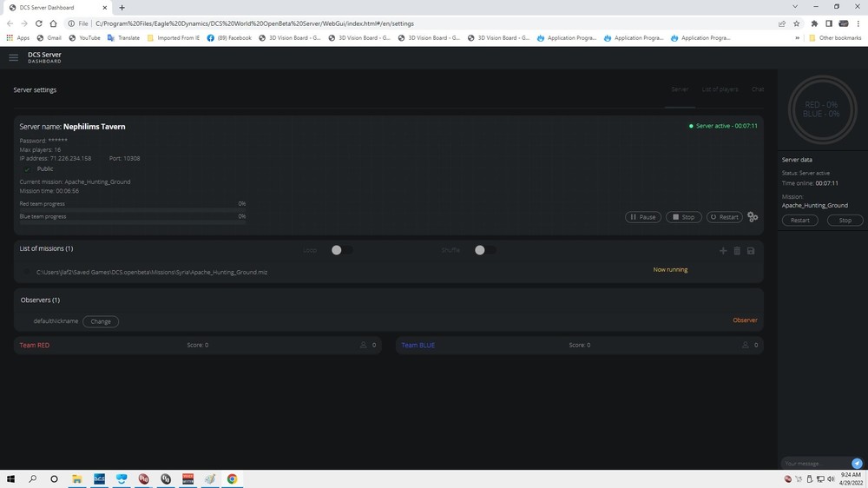Click the Server active status indicator
The width and height of the screenshot is (868, 488).
point(723,126)
